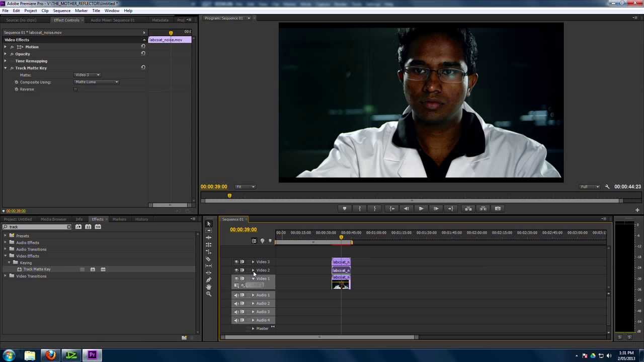Select the Ripple Edit tool

209,238
